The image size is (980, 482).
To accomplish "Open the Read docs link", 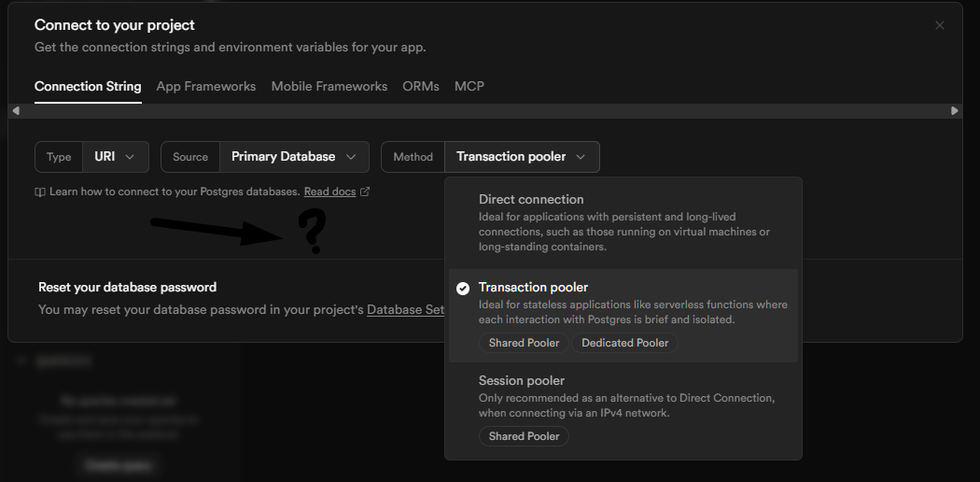I will click(x=329, y=191).
